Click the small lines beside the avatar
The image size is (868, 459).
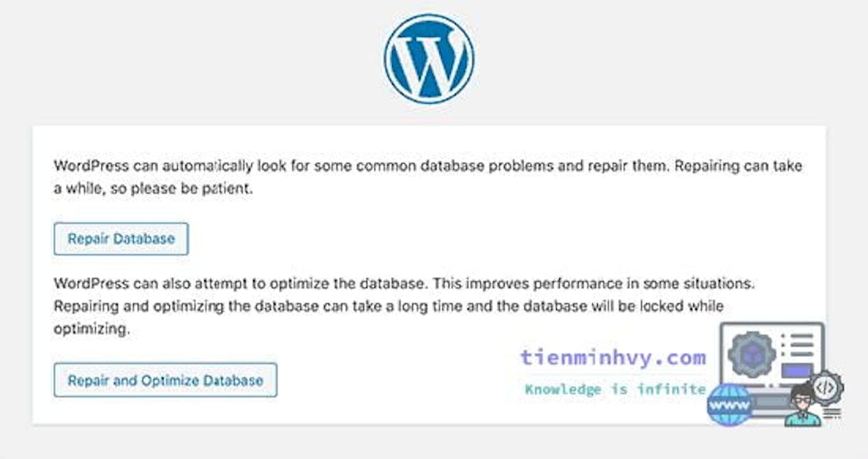(x=832, y=414)
